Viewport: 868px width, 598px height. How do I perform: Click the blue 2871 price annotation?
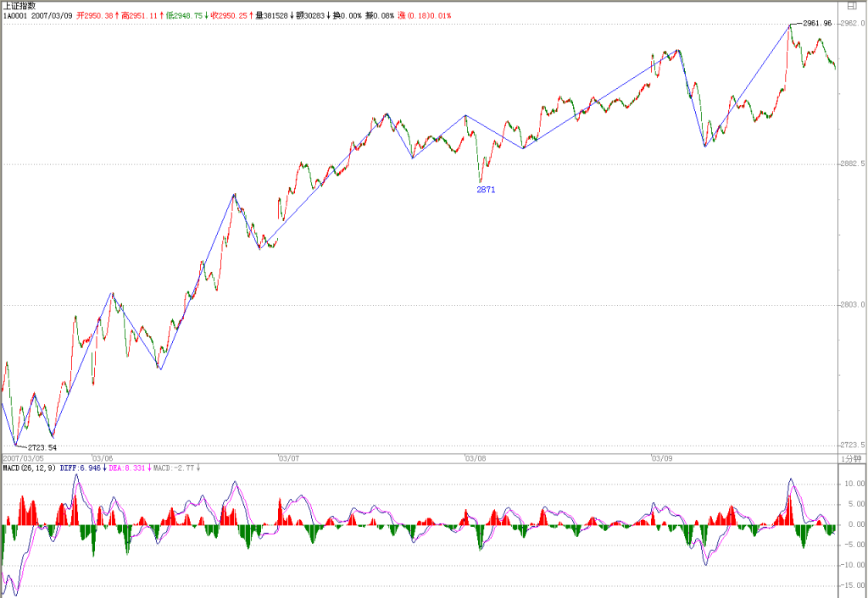click(486, 190)
